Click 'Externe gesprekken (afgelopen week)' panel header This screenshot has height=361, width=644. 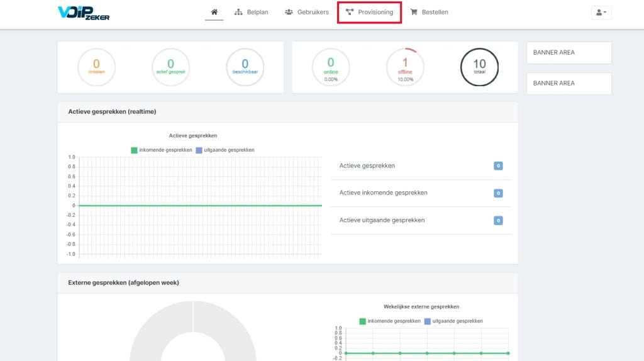click(x=288, y=283)
